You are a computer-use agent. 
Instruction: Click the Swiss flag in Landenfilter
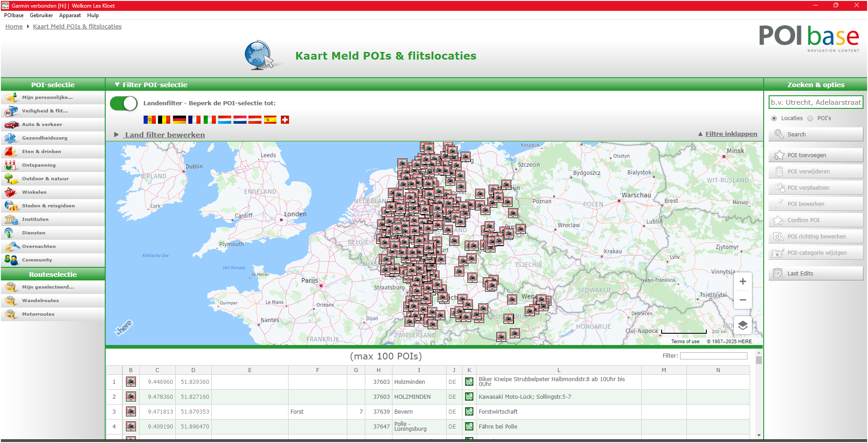pyautogui.click(x=285, y=120)
